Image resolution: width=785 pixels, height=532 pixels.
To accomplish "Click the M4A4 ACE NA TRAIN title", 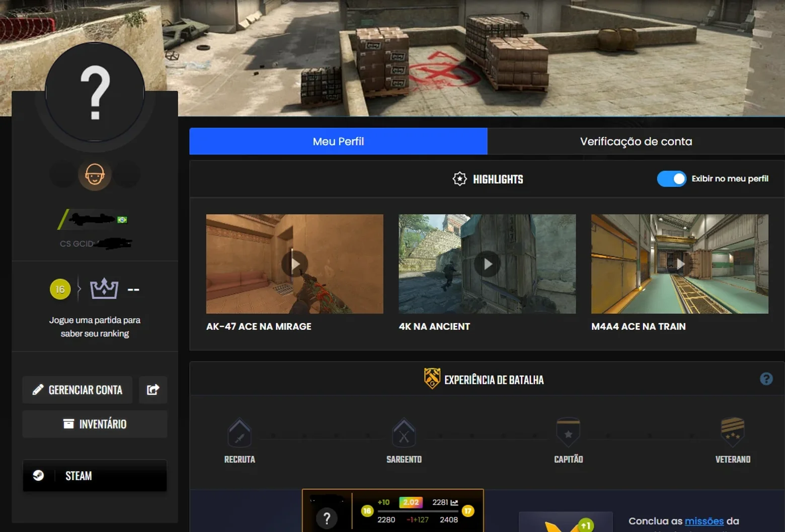I will coord(639,327).
